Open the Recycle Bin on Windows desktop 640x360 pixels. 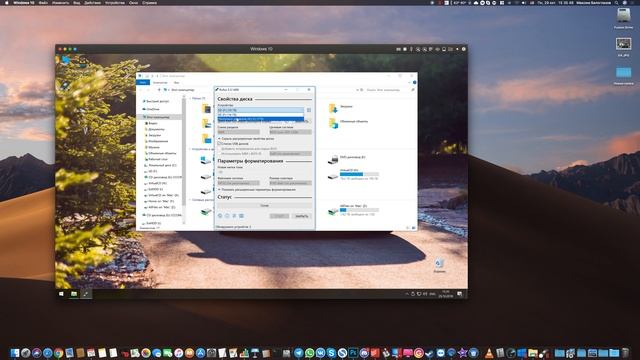pyautogui.click(x=439, y=264)
